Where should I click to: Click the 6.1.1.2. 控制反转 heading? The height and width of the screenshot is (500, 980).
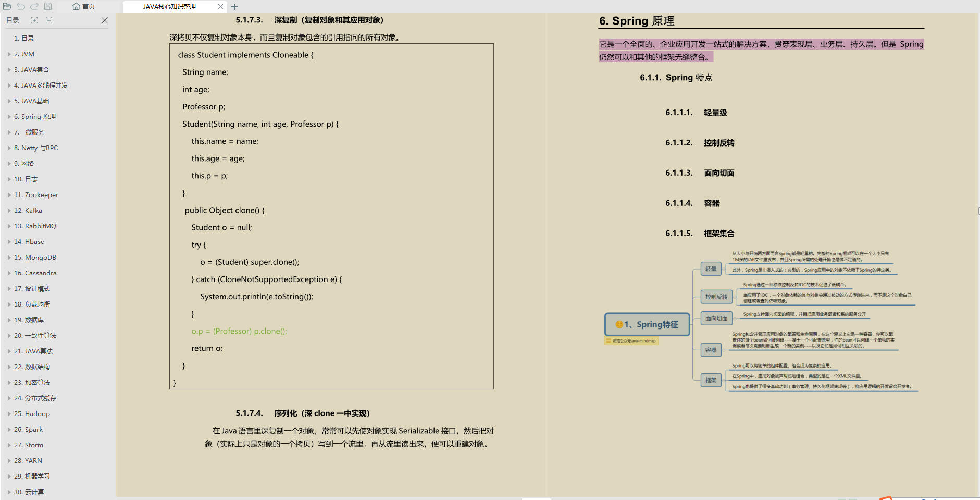[x=700, y=143]
